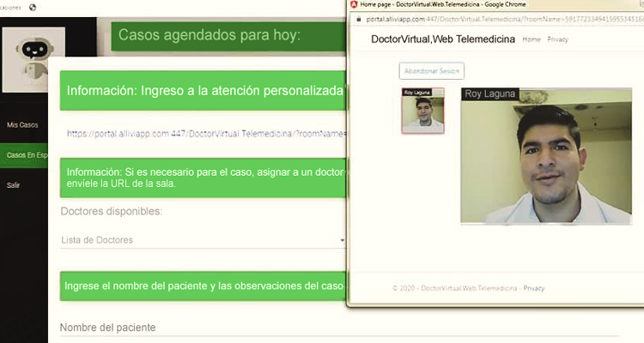Click Salir to log out
Screen dimensions: 644x343
click(x=14, y=184)
